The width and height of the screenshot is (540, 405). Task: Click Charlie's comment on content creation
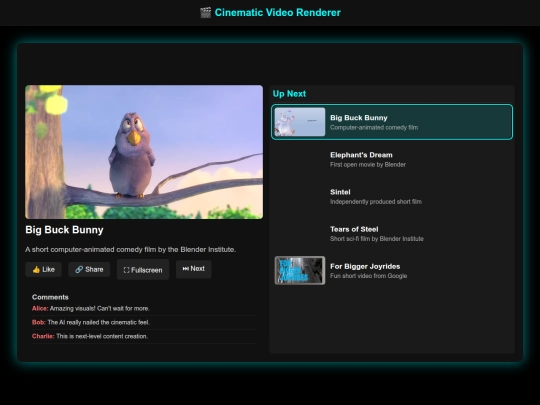click(x=90, y=336)
